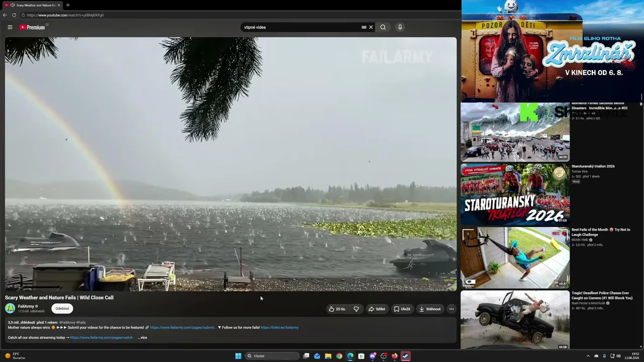Play the Moments Filmed Seconds Before Disasters thumbnail

coord(515,131)
